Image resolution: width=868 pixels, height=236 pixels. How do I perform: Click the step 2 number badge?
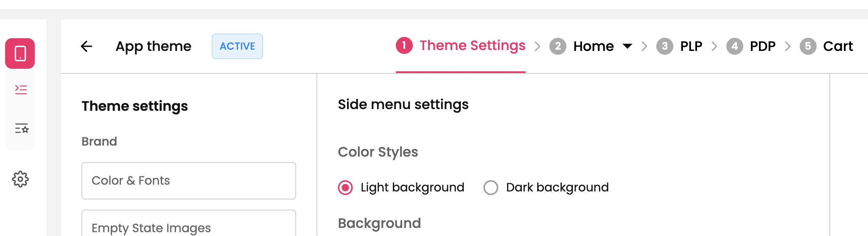click(x=557, y=46)
